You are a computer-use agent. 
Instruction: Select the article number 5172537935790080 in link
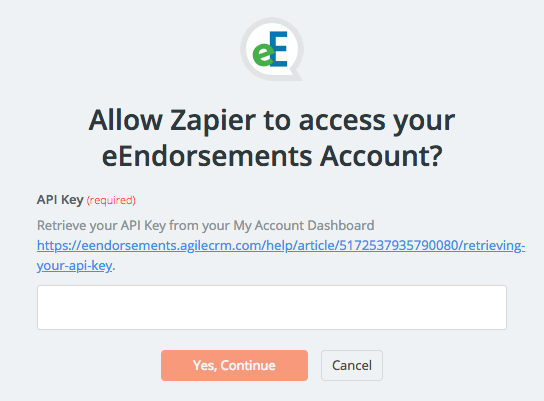coord(399,246)
